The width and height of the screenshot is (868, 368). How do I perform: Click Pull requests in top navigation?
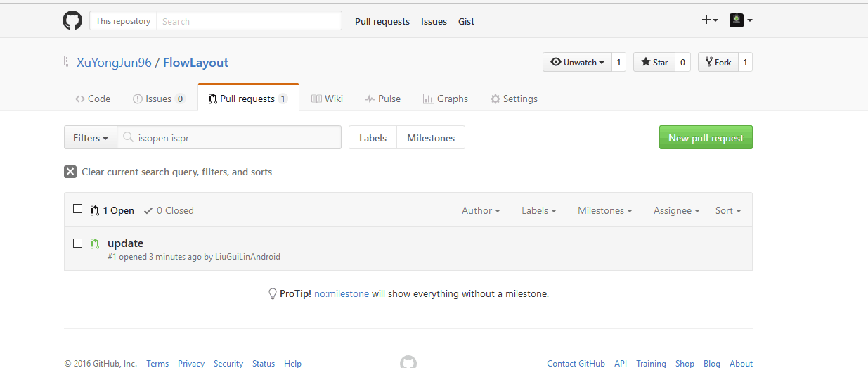coord(382,21)
